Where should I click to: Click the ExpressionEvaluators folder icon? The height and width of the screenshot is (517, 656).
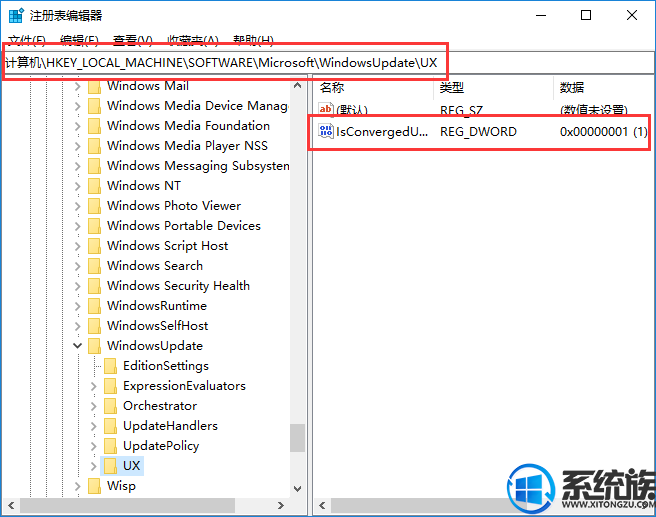[110, 386]
